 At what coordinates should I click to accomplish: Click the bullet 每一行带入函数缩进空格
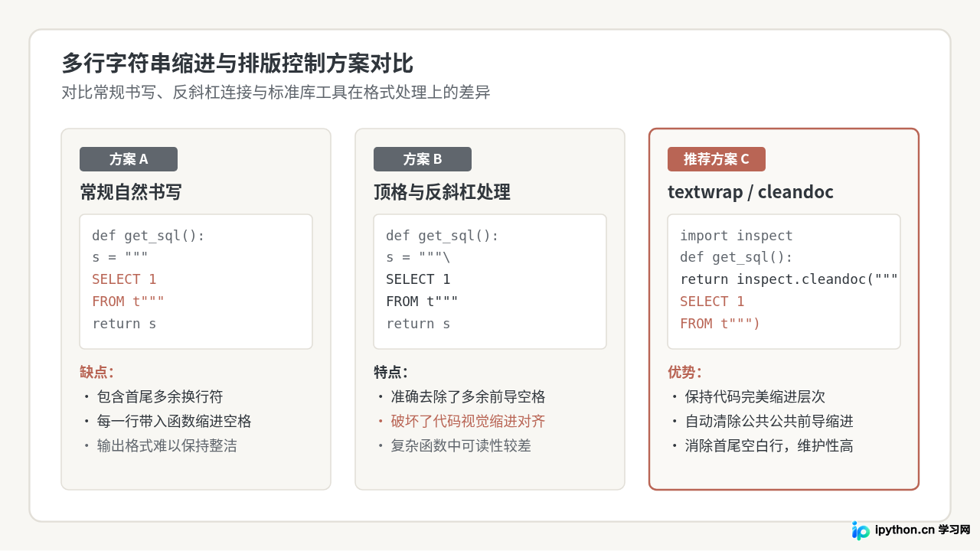167,422
